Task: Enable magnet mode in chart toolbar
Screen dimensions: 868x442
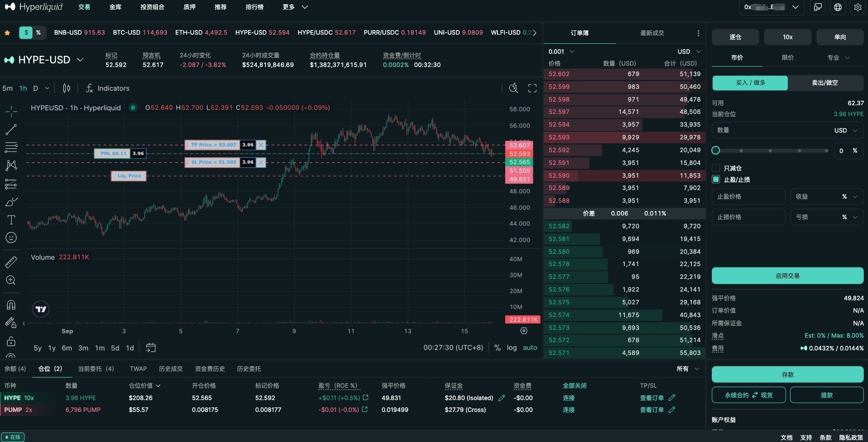Action: click(11, 305)
